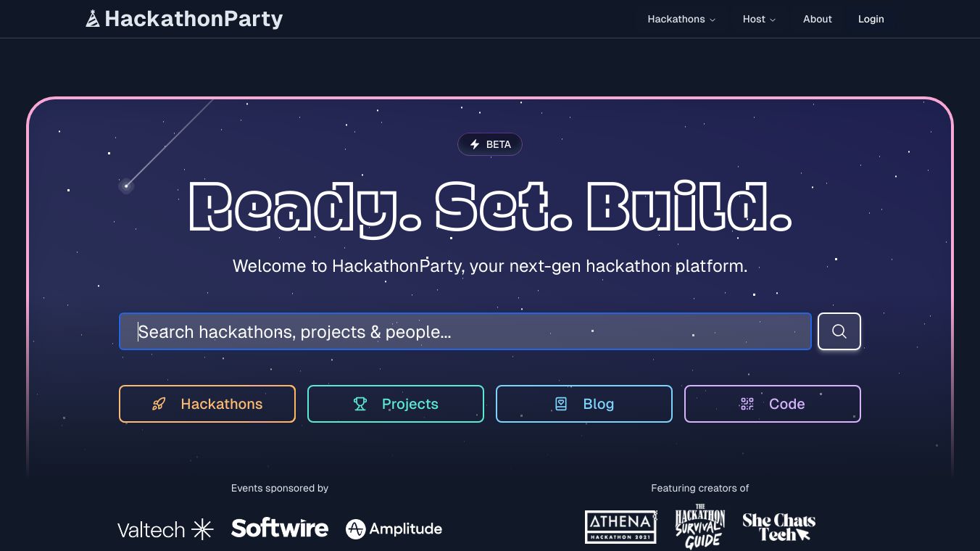Go to the Login page
This screenshot has width=980, height=551.
[x=871, y=19]
